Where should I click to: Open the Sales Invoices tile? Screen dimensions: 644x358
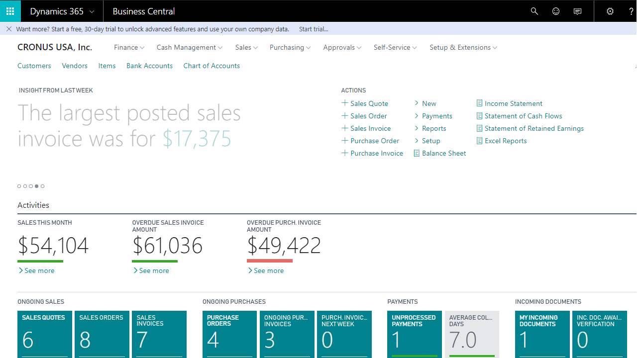point(159,334)
